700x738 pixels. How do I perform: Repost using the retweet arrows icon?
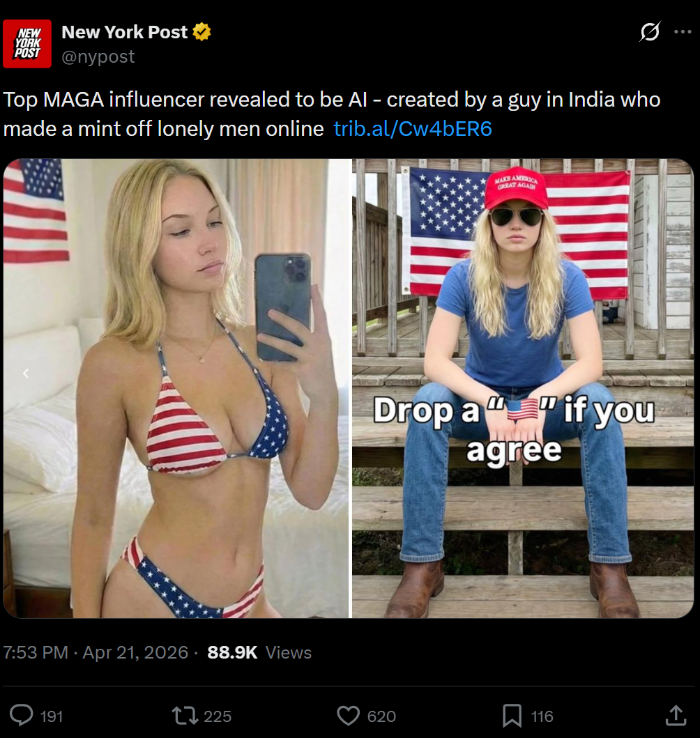pyautogui.click(x=185, y=716)
